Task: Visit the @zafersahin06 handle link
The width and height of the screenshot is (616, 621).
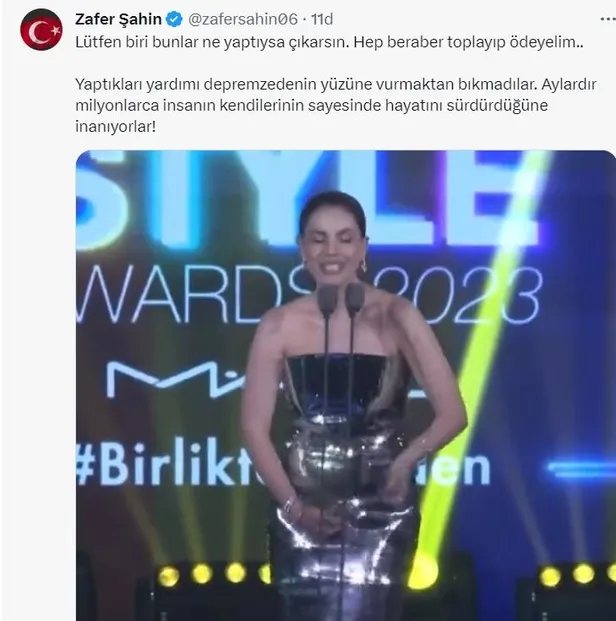Action: tap(243, 19)
